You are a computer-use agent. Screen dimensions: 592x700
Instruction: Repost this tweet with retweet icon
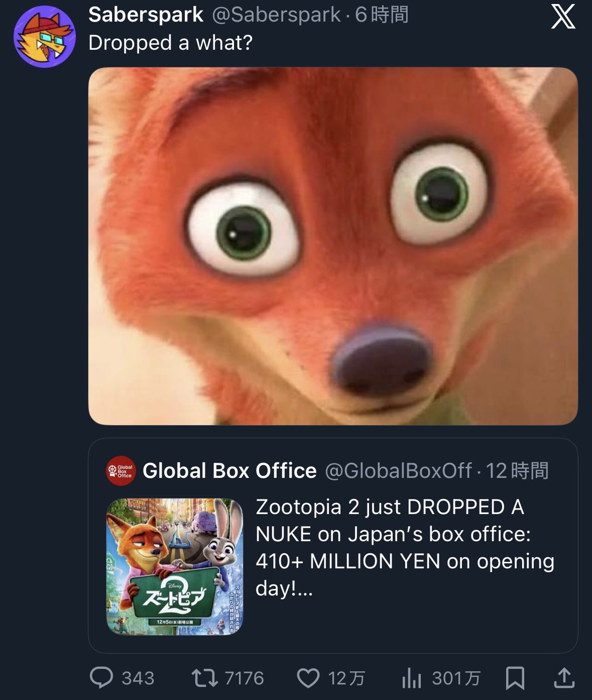pyautogui.click(x=204, y=677)
